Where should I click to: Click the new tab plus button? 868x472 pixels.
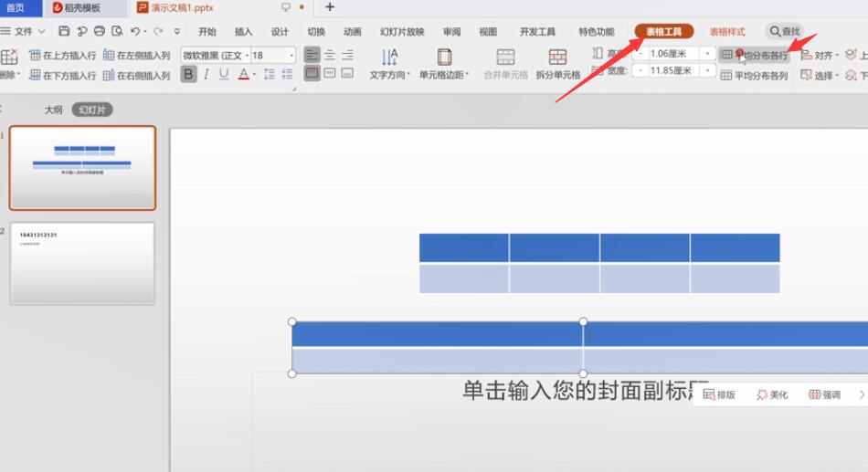tap(330, 7)
